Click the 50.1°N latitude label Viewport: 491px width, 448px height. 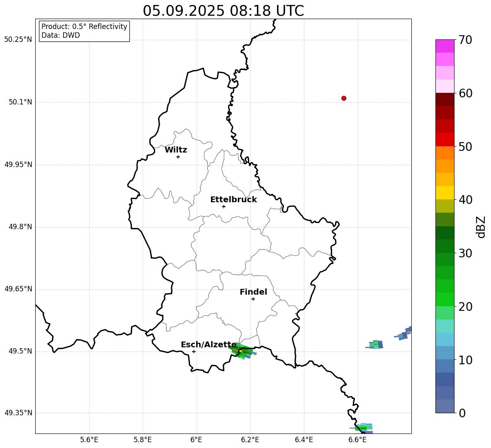pos(20,102)
